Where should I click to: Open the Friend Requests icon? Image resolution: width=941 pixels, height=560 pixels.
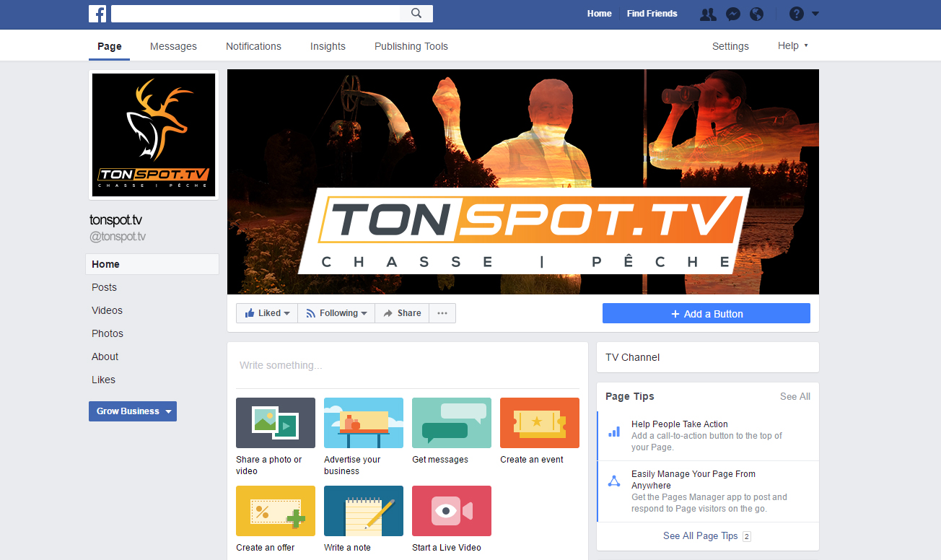[x=708, y=14]
